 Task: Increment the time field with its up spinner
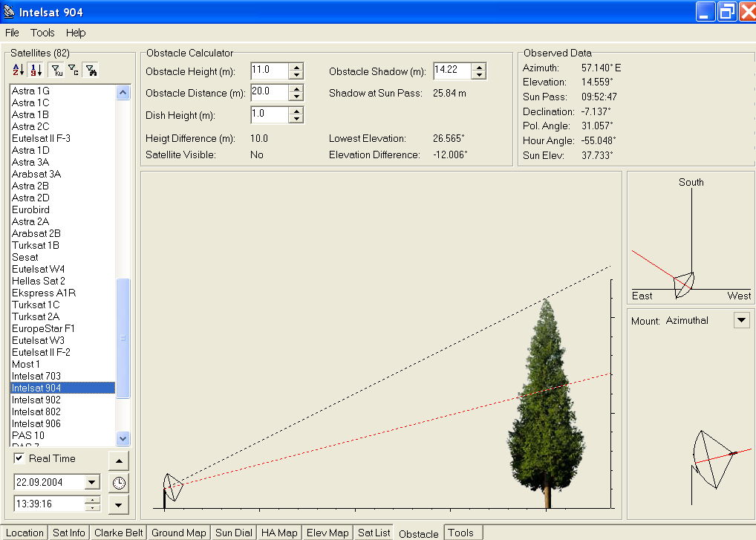click(x=92, y=500)
